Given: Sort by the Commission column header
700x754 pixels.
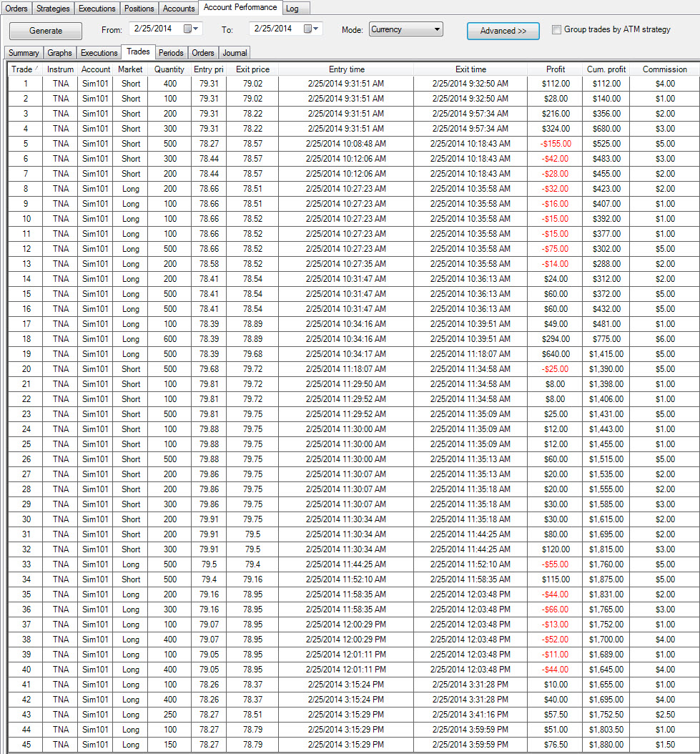Looking at the screenshot, I should coord(664,69).
